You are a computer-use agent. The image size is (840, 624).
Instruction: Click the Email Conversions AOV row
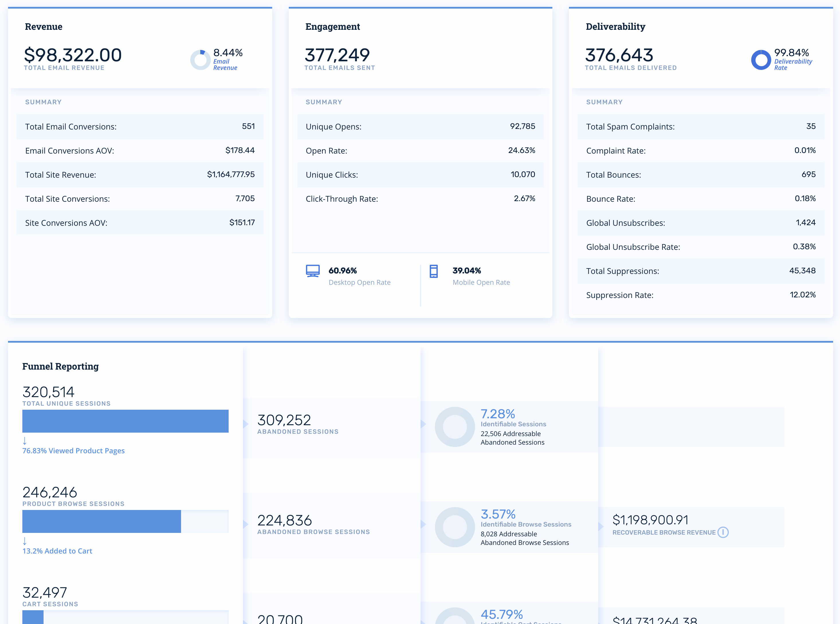140,151
